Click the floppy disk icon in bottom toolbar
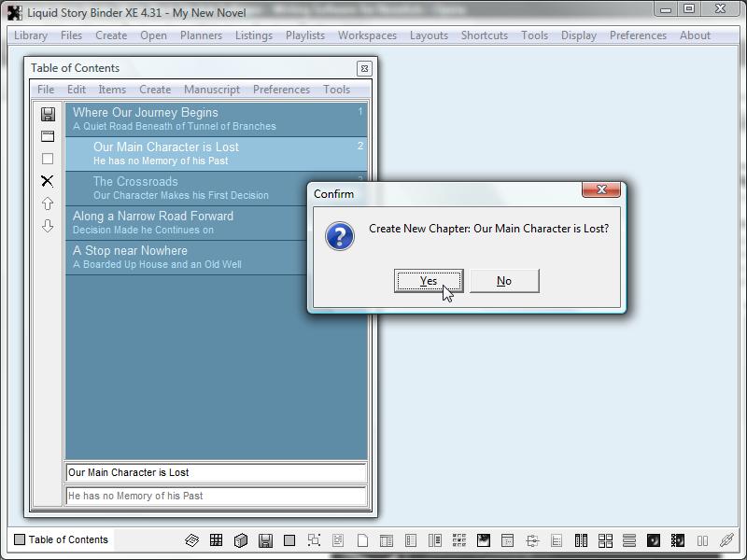 pyautogui.click(x=265, y=540)
